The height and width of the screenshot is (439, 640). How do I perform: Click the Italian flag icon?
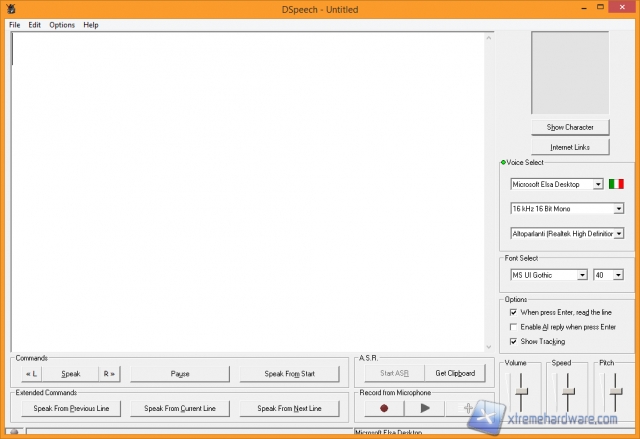(616, 184)
